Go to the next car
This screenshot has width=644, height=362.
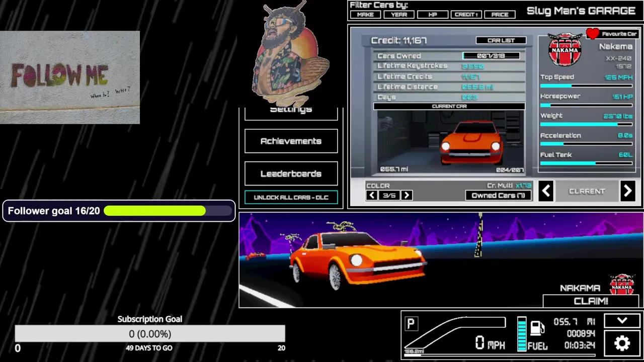[x=628, y=191]
